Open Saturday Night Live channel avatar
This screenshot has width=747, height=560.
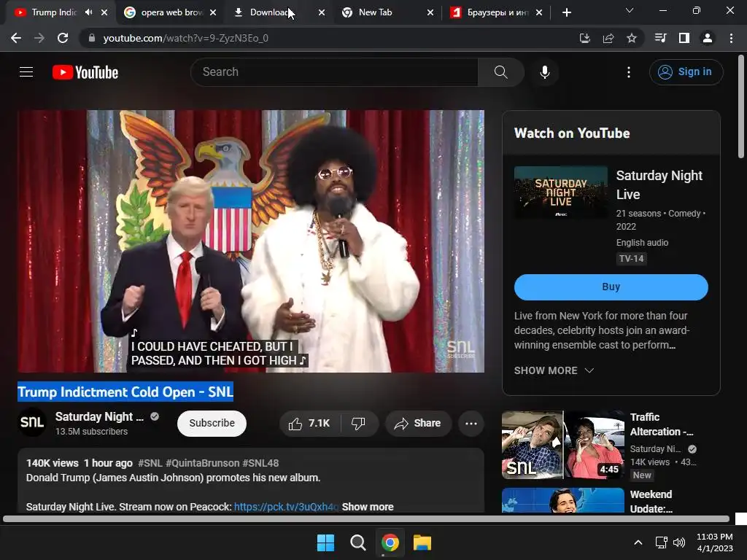click(32, 422)
